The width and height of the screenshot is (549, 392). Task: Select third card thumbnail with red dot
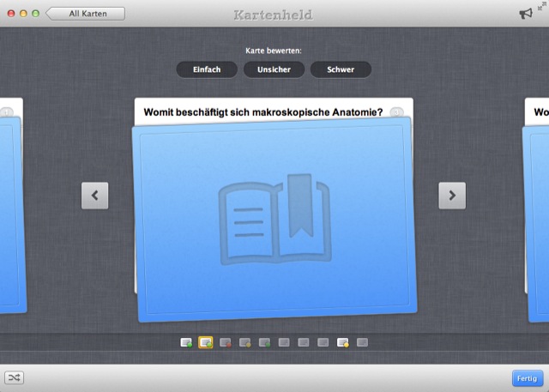[226, 342]
